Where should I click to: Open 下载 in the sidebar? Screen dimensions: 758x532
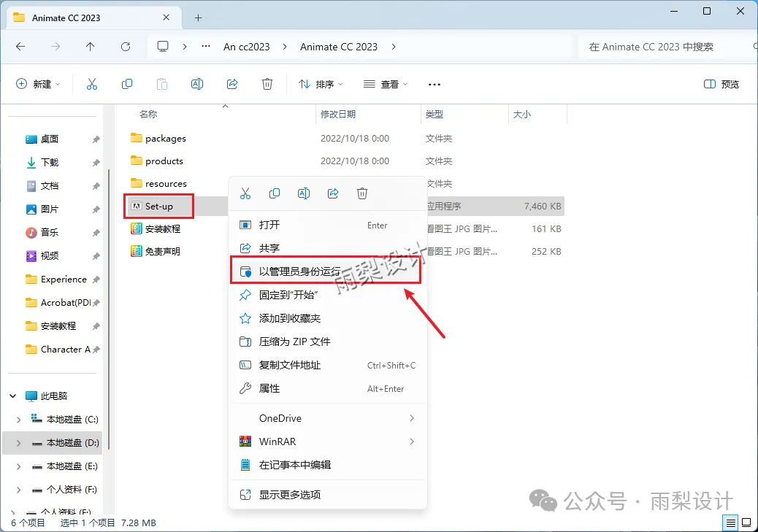pyautogui.click(x=50, y=162)
